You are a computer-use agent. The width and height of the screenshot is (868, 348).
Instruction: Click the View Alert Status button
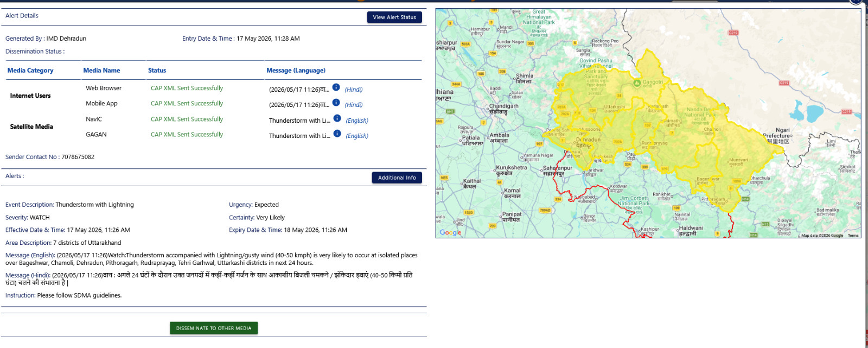click(x=394, y=17)
